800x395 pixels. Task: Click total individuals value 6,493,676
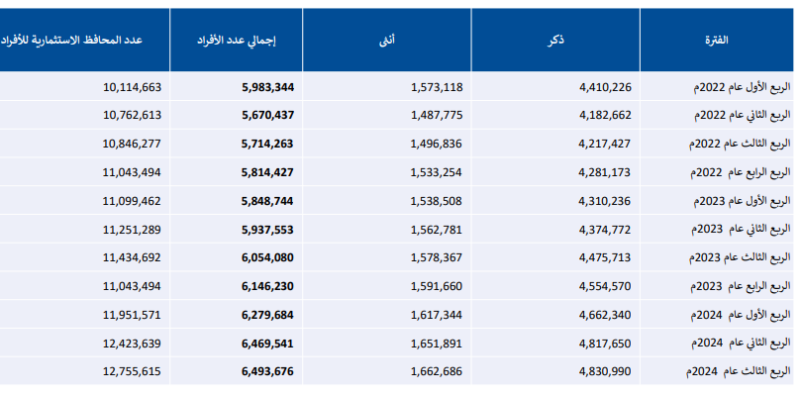click(x=267, y=372)
